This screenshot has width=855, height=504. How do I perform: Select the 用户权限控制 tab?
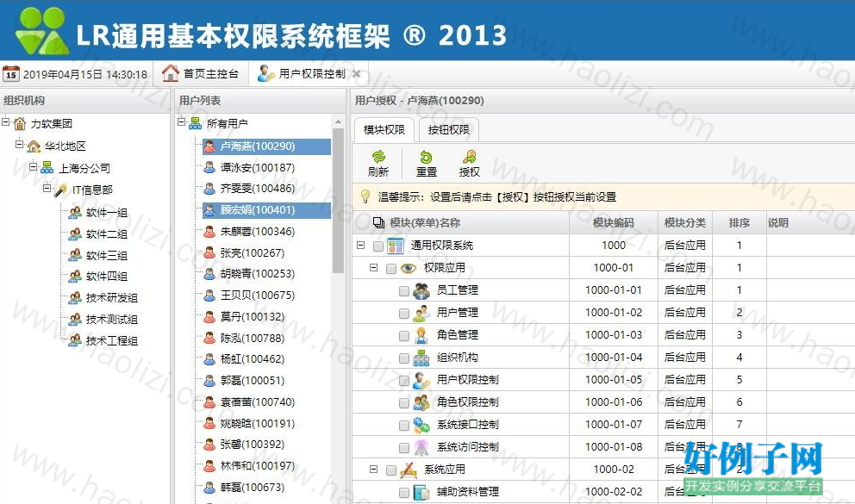tap(308, 73)
